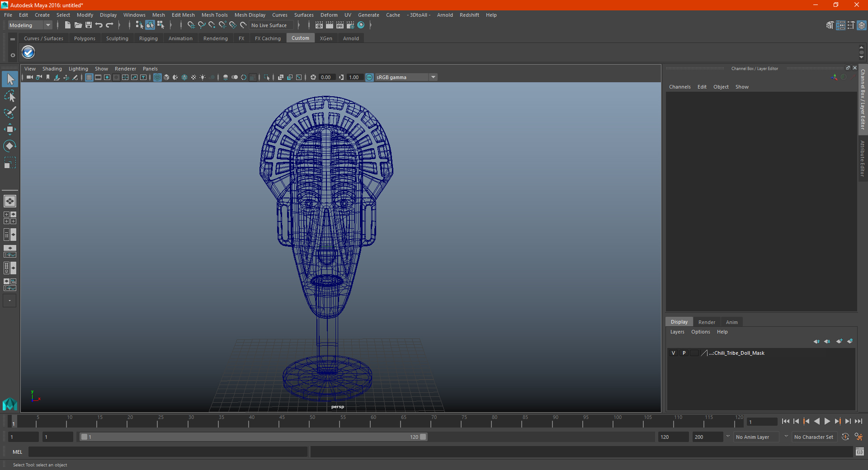Switch to the Rigging shelf tab
Viewport: 868px width, 470px height.
[148, 38]
